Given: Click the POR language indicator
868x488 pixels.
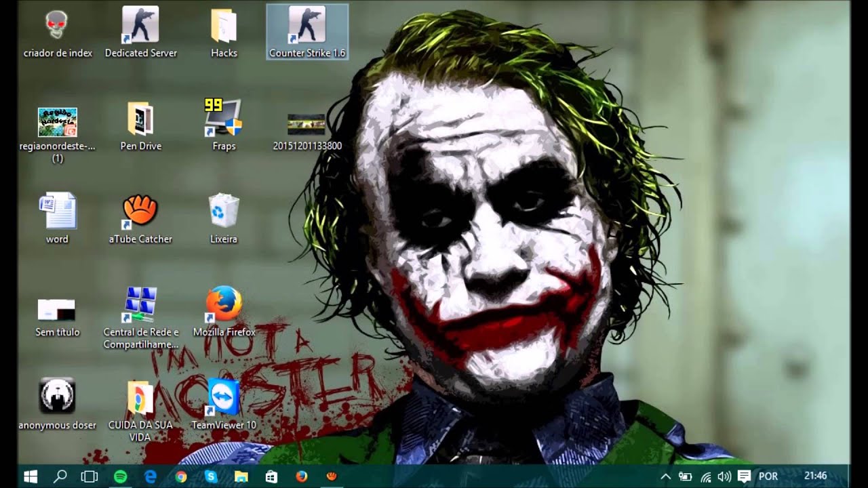Looking at the screenshot, I should coord(768,476).
